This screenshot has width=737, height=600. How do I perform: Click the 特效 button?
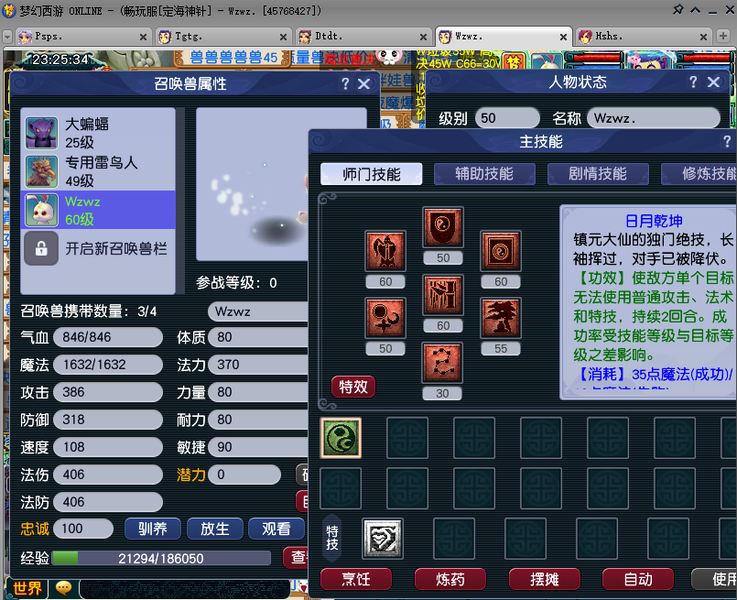(353, 387)
